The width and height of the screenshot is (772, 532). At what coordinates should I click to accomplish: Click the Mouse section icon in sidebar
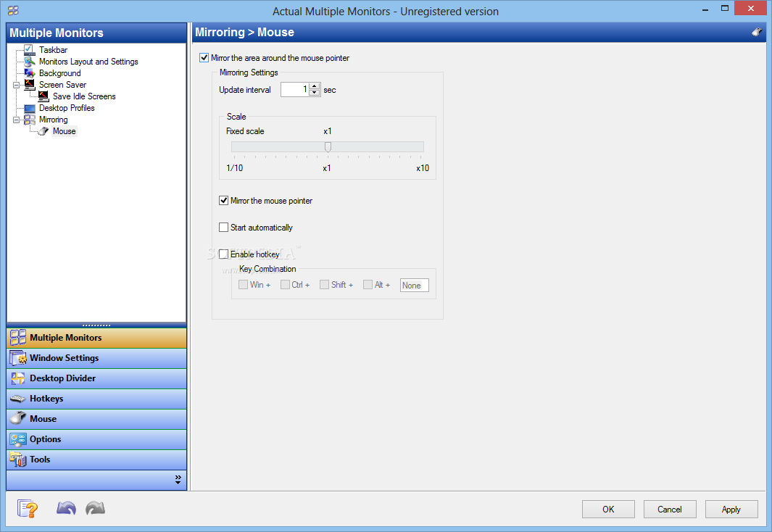point(18,418)
